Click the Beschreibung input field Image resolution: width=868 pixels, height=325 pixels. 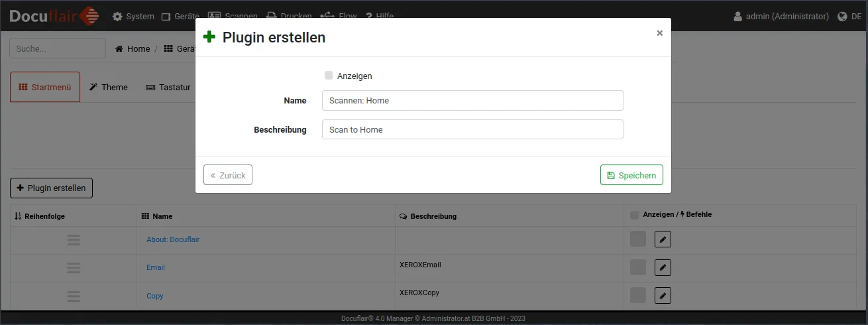tap(472, 129)
